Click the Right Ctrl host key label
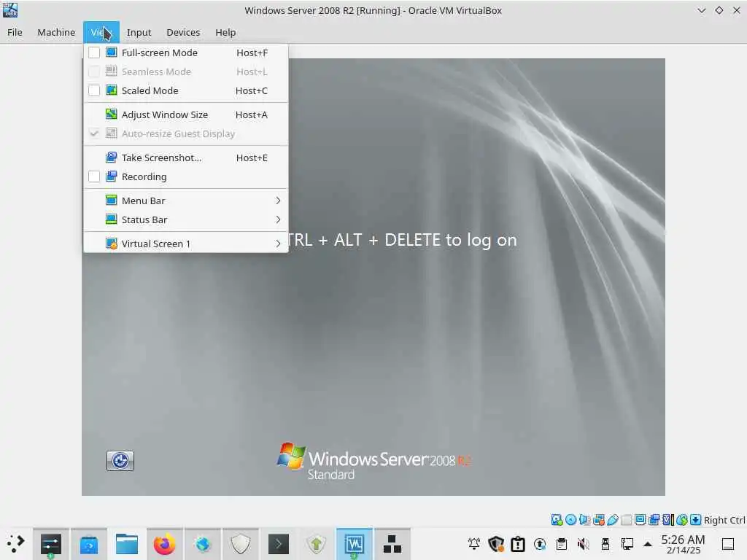Image resolution: width=747 pixels, height=560 pixels. pos(724,520)
